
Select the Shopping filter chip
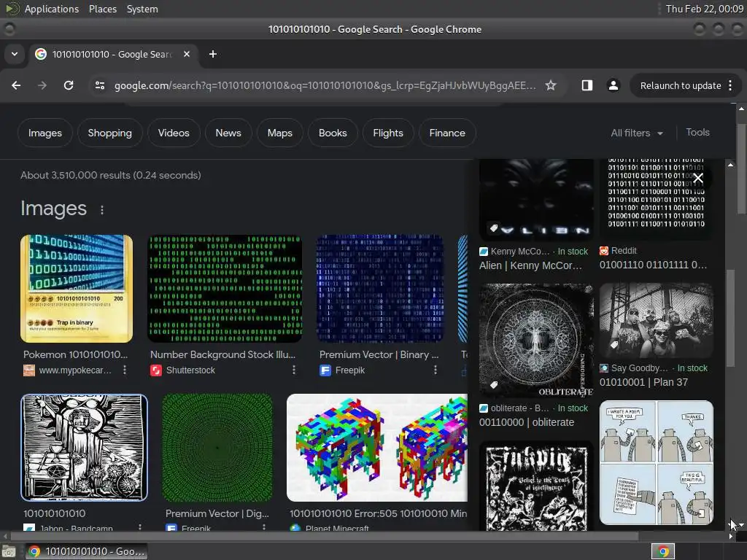click(x=109, y=133)
